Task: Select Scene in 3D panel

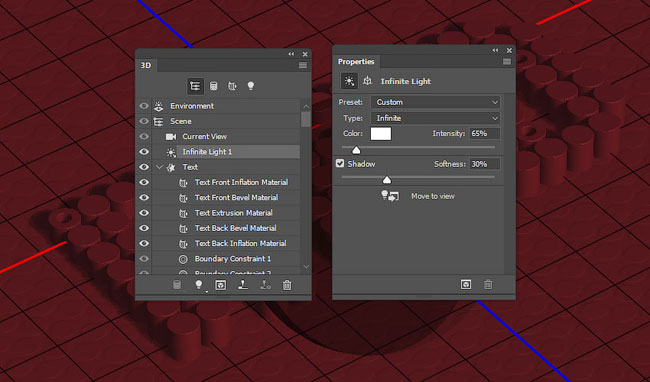Action: (226, 121)
